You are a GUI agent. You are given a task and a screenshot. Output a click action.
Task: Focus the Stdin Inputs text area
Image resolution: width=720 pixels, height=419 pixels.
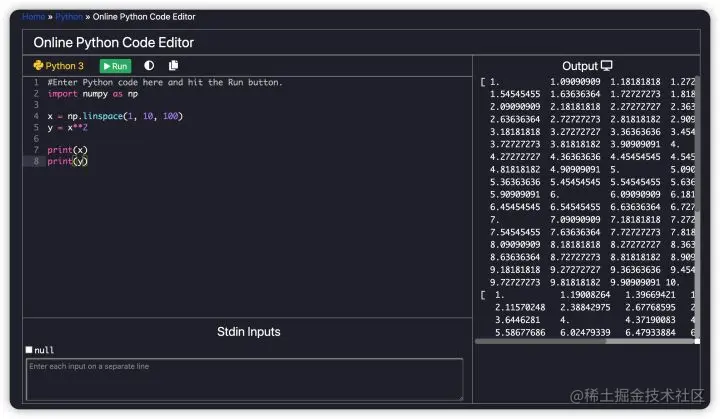click(x=244, y=379)
